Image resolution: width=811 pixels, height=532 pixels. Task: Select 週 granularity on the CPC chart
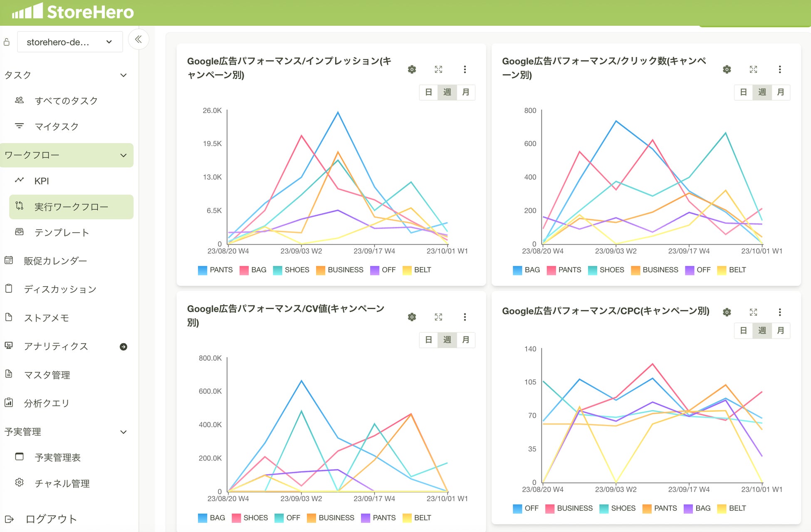762,331
